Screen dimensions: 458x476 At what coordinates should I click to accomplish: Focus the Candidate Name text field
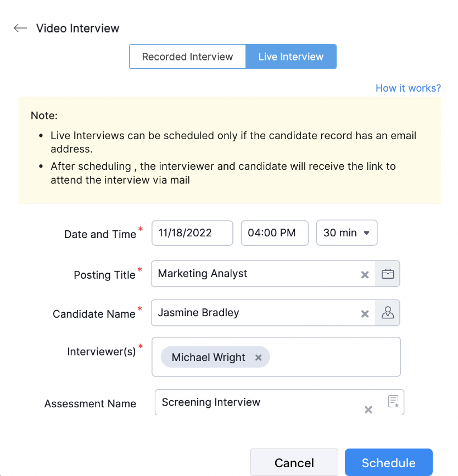(x=253, y=313)
